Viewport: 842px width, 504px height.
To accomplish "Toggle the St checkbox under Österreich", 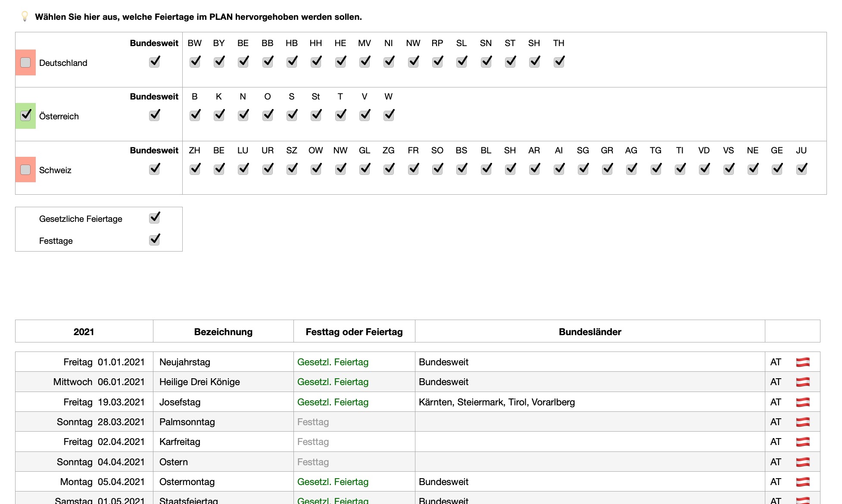I will point(316,116).
